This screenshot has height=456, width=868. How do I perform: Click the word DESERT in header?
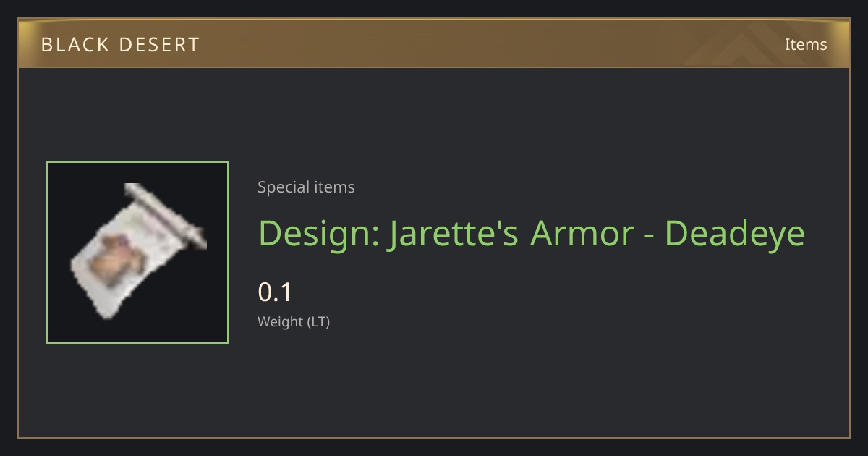(156, 45)
